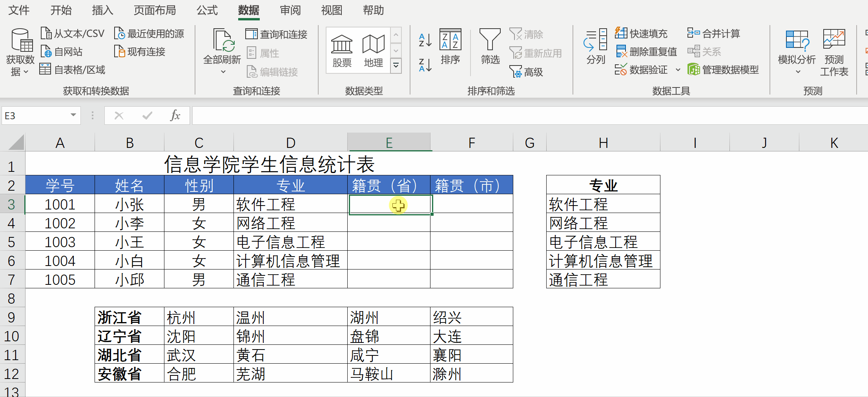Image resolution: width=868 pixels, height=397 pixels.
Task: Expand the data types gallery
Action: (396, 65)
